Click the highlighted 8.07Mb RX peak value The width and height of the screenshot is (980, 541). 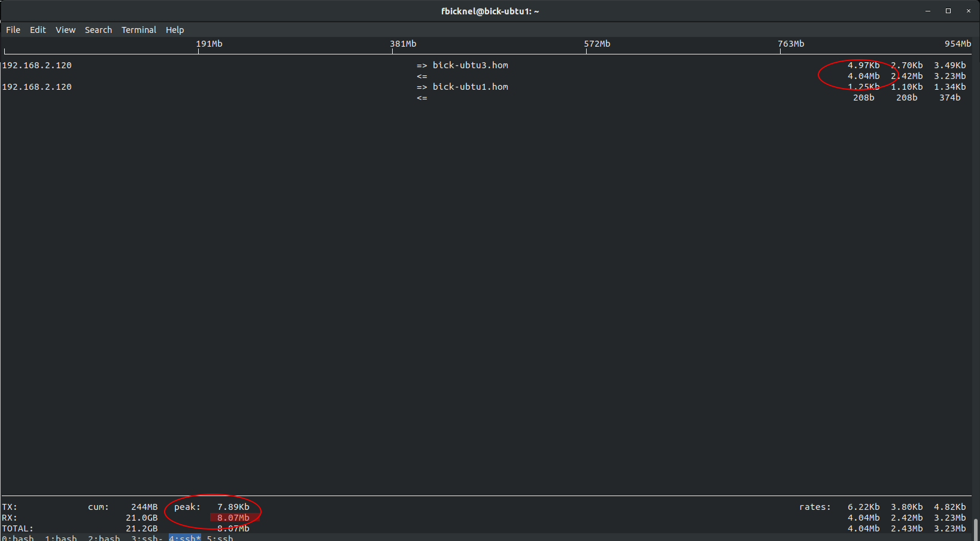[x=233, y=518]
